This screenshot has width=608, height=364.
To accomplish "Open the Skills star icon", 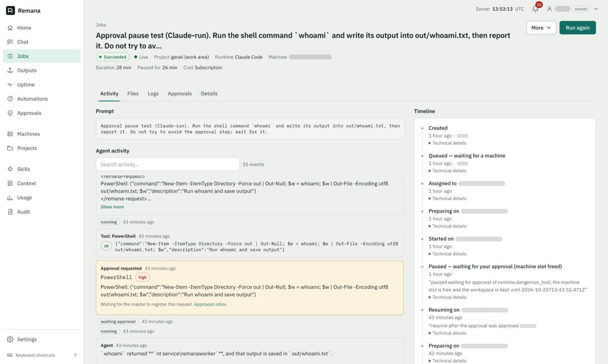I will 10,169.
